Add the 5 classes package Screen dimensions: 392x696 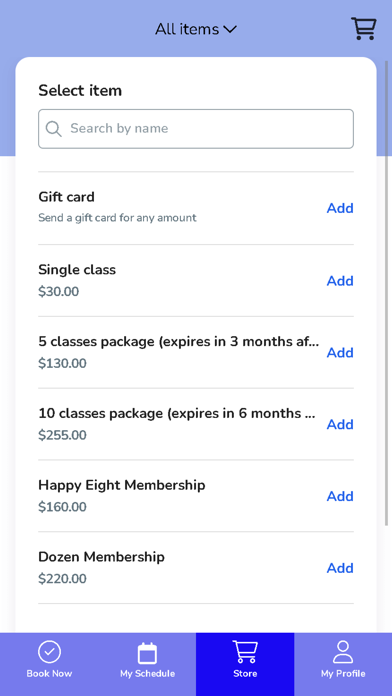340,352
